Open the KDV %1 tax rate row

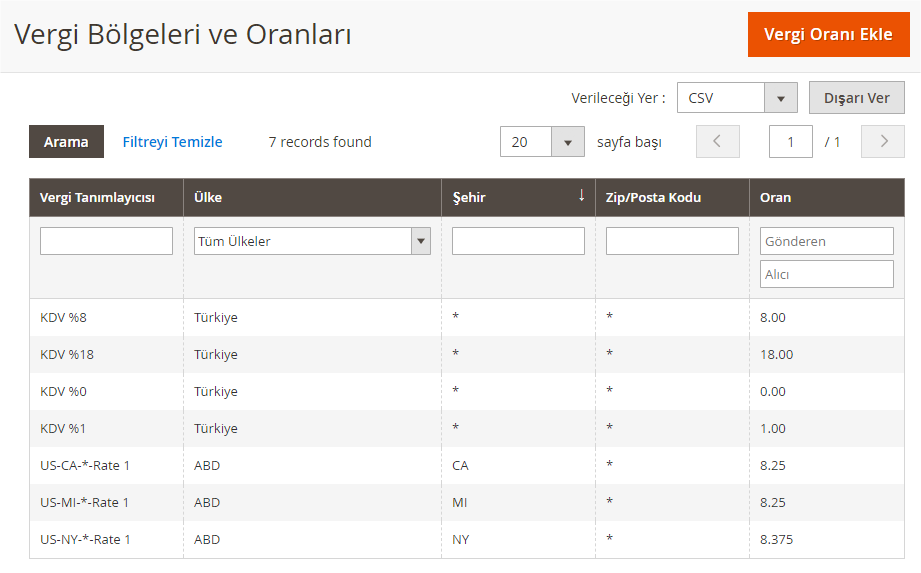(467, 429)
